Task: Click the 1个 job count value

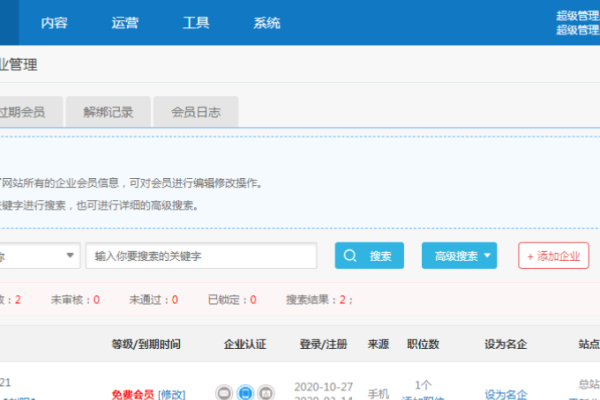Action: (423, 385)
